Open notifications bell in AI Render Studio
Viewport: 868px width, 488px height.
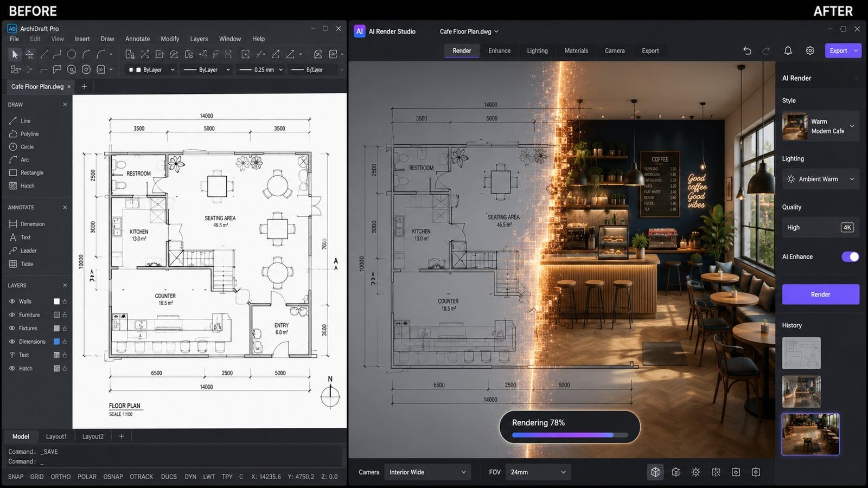(x=788, y=50)
